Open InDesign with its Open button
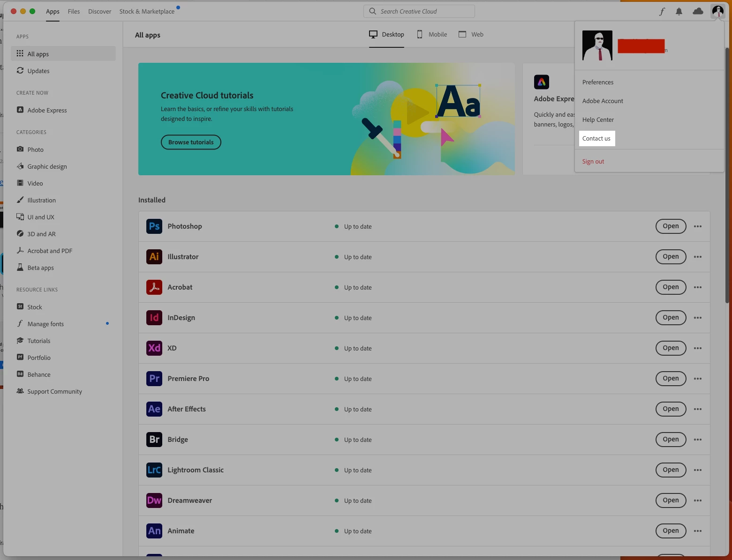This screenshot has height=560, width=732. (671, 317)
